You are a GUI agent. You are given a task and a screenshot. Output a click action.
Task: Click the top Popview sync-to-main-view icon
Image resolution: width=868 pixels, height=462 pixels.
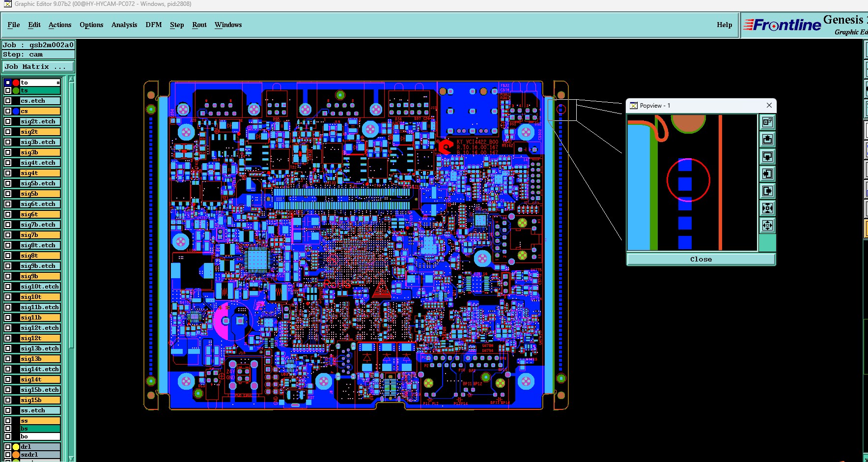(x=767, y=122)
